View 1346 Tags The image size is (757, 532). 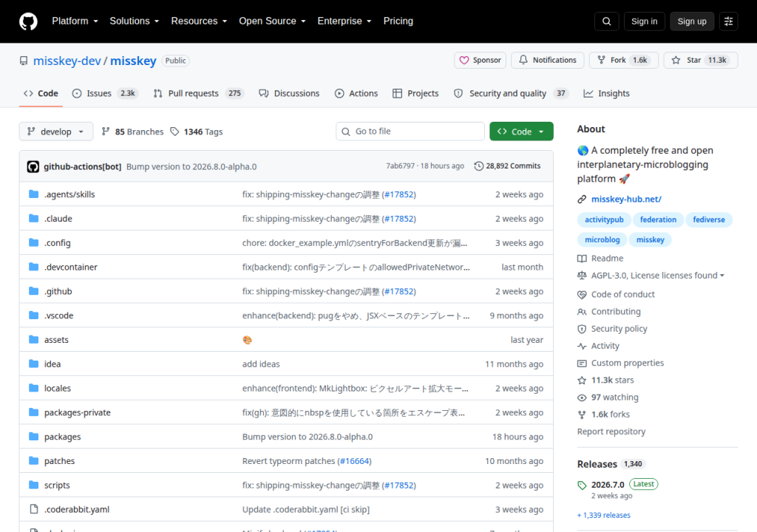tap(197, 132)
